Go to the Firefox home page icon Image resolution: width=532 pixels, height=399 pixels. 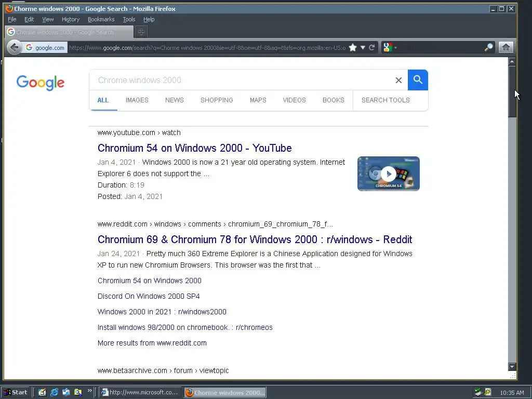pyautogui.click(x=506, y=47)
